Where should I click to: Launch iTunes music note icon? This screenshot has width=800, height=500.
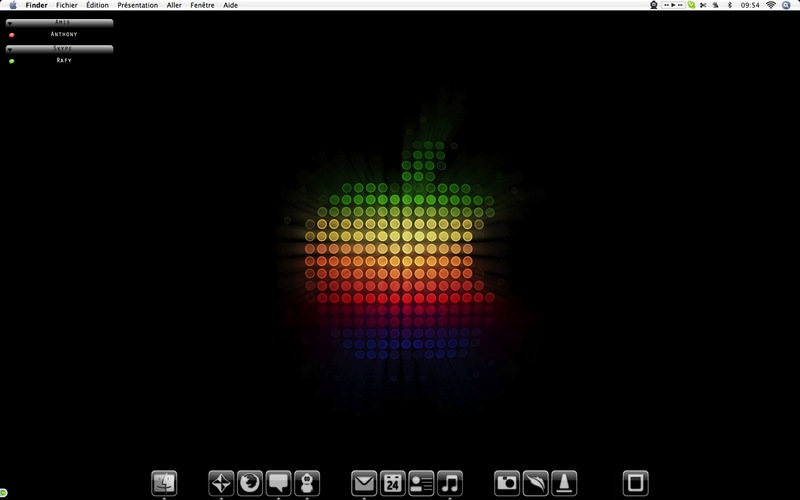(x=450, y=483)
